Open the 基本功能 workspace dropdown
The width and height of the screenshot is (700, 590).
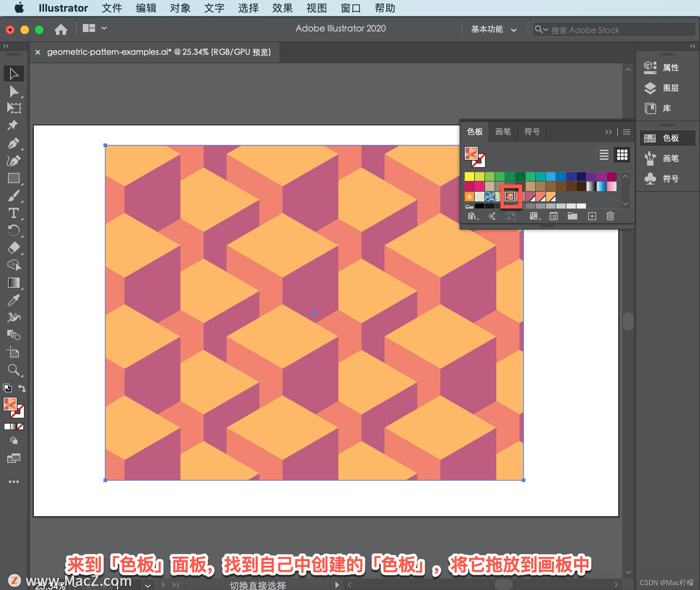pyautogui.click(x=493, y=30)
